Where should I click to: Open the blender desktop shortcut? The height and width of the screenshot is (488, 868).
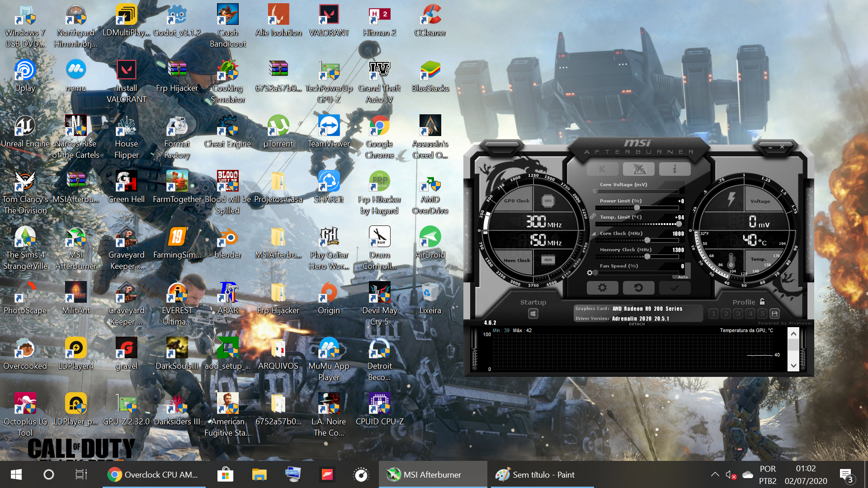pyautogui.click(x=227, y=243)
